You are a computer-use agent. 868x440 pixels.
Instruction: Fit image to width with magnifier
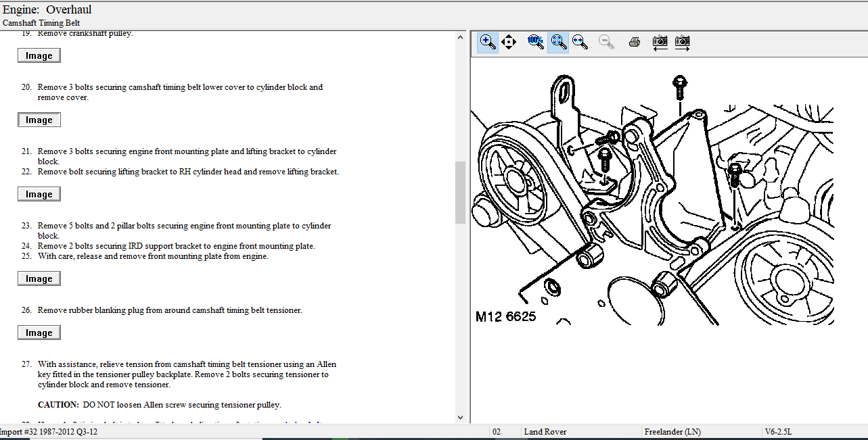[580, 42]
